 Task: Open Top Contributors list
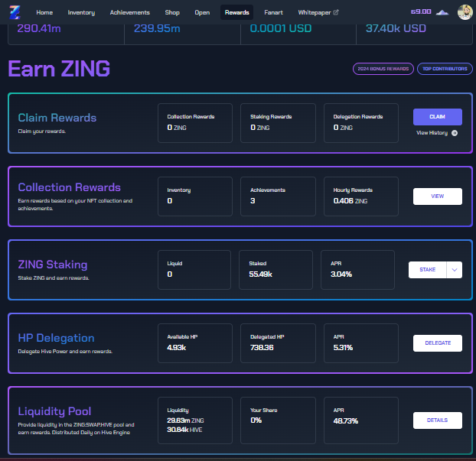click(445, 69)
